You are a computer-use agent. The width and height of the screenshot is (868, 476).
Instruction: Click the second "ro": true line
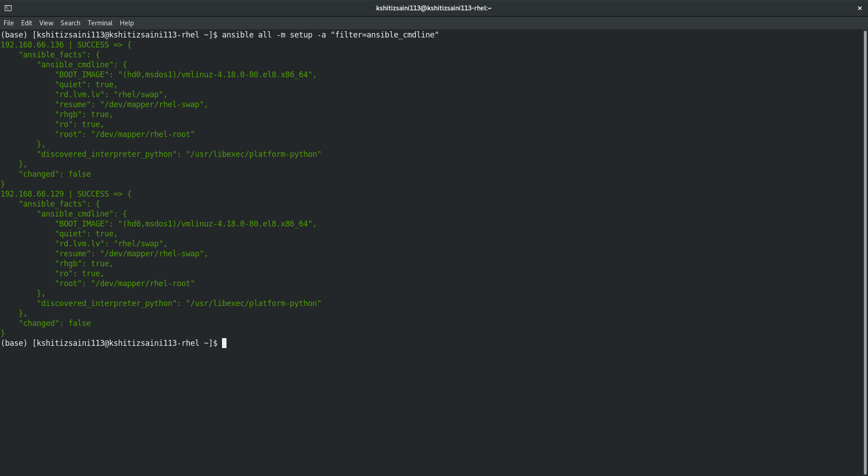pos(80,273)
